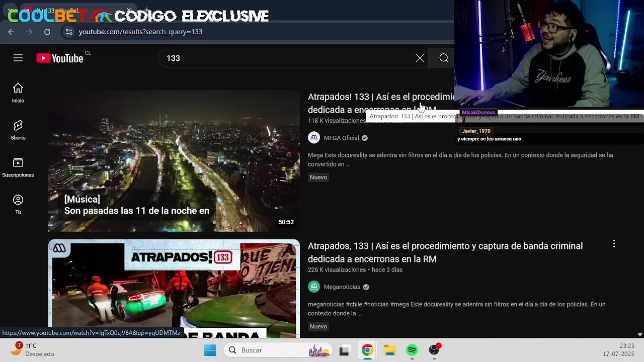Open the first video thumbnail with 50:52 duration

point(174,161)
